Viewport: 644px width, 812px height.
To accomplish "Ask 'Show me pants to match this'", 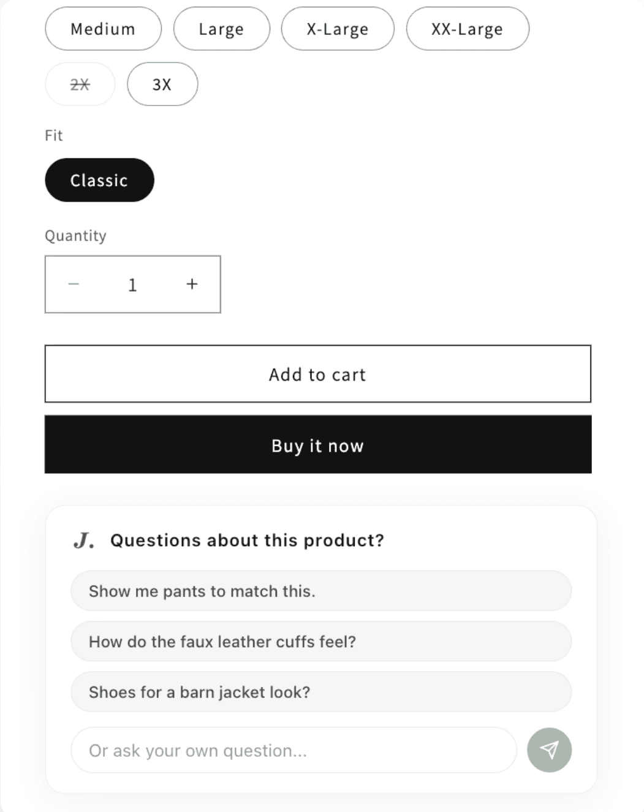I will click(x=321, y=591).
